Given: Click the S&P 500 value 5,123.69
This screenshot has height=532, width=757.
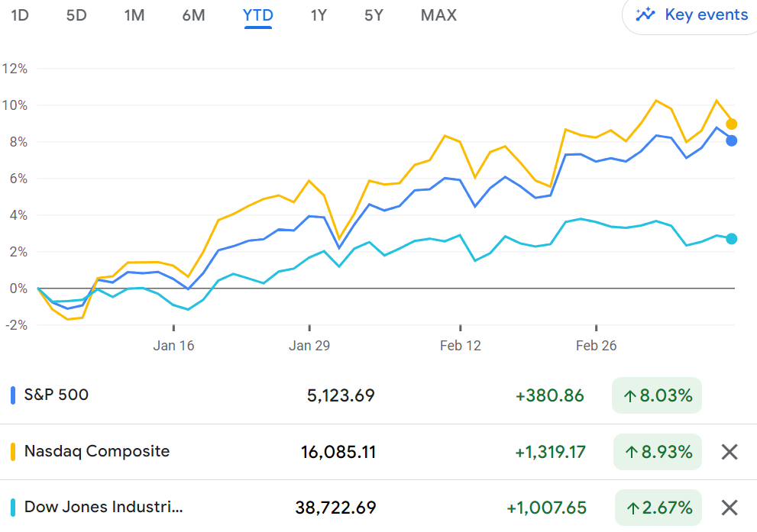Looking at the screenshot, I should coord(341,395).
